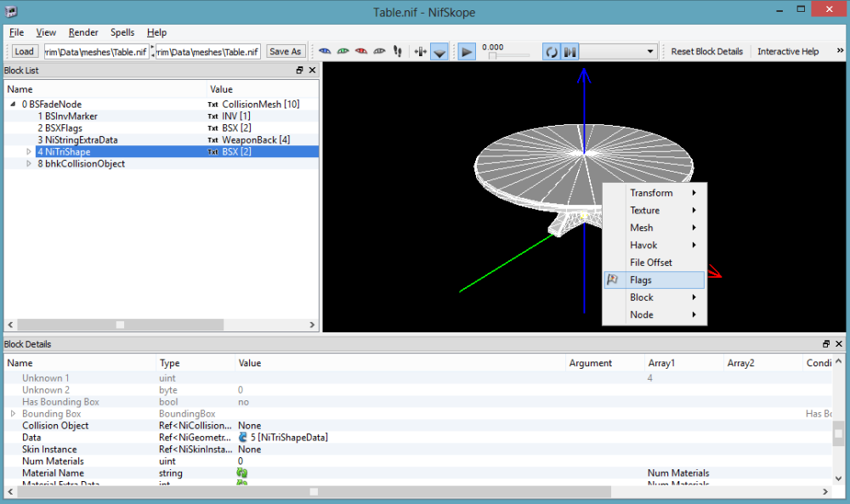Click the Load button

click(x=24, y=52)
